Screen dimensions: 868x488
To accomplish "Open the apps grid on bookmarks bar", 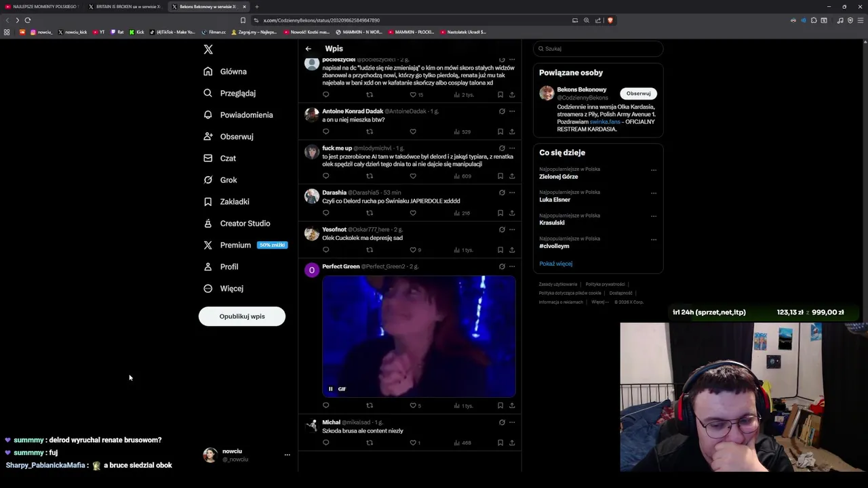I will [7, 32].
